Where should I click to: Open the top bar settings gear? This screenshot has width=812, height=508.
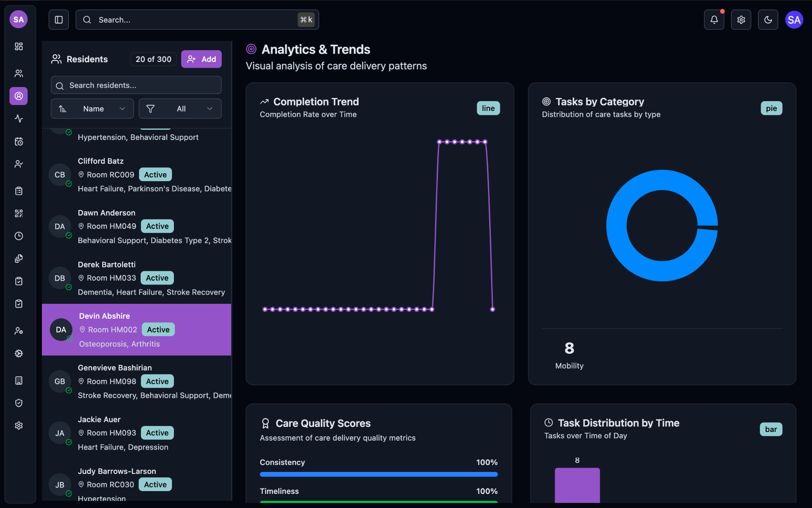[x=741, y=20]
